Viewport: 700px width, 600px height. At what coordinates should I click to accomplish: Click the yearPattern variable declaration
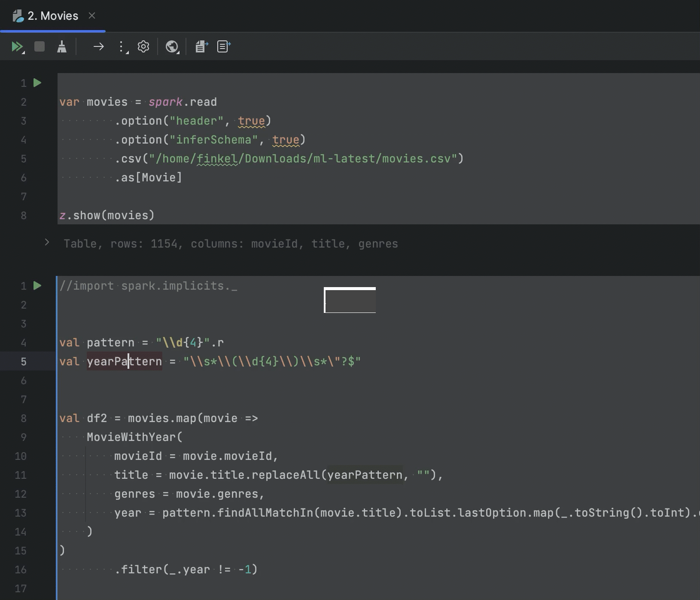[124, 361]
